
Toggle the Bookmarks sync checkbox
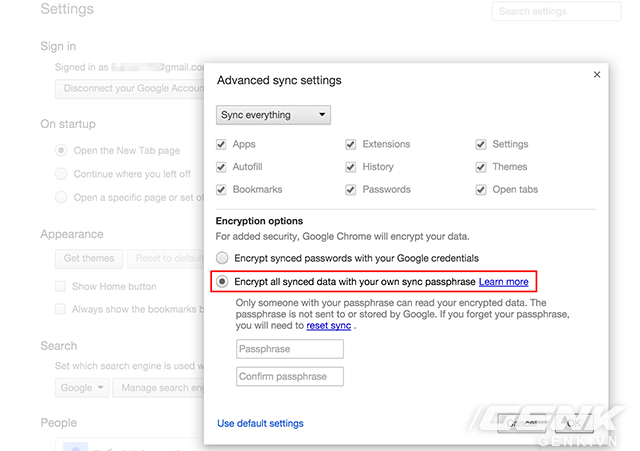(x=221, y=190)
